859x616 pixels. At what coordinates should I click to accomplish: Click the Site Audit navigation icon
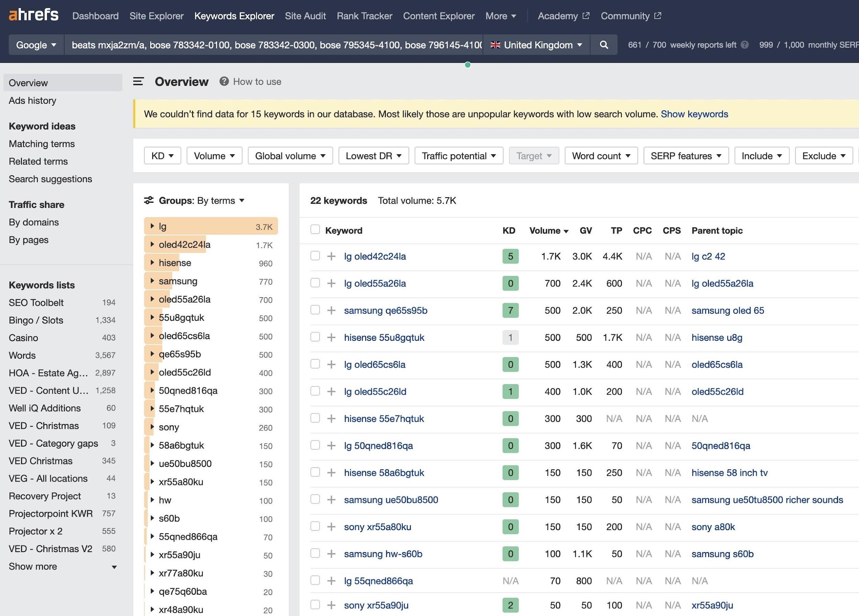(x=304, y=15)
